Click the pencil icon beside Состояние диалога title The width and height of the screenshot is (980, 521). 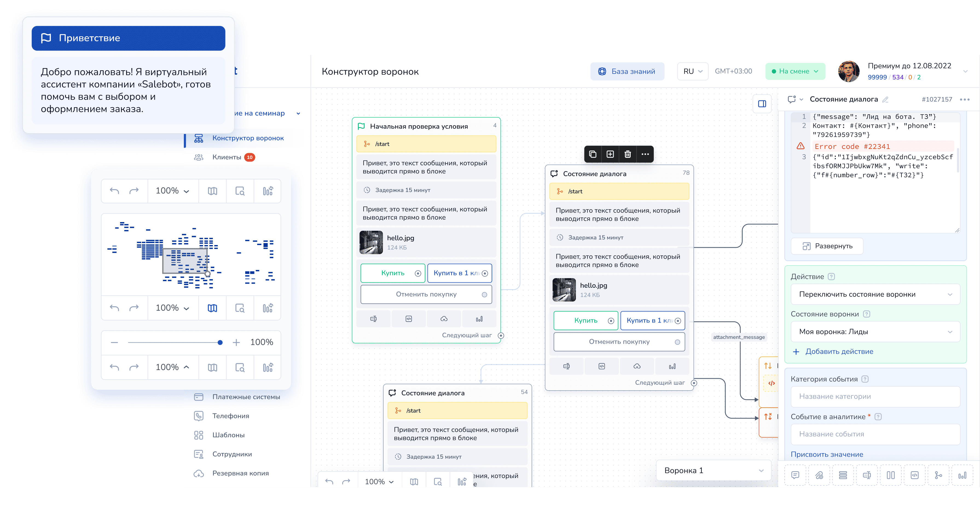click(x=885, y=100)
